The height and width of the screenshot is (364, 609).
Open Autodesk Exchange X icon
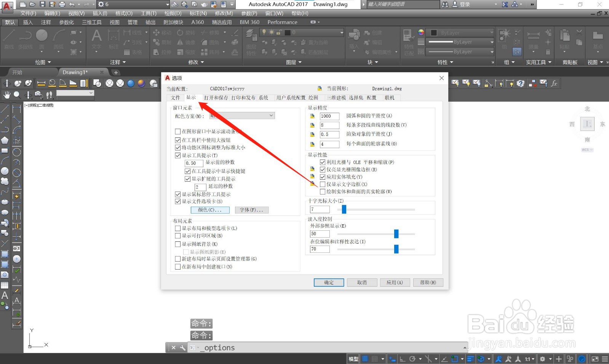505,4
